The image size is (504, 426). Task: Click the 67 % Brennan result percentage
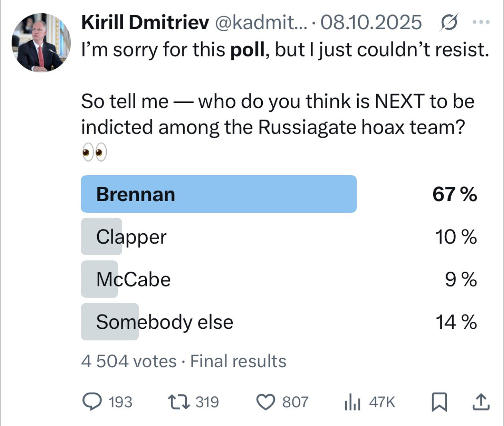tap(454, 194)
